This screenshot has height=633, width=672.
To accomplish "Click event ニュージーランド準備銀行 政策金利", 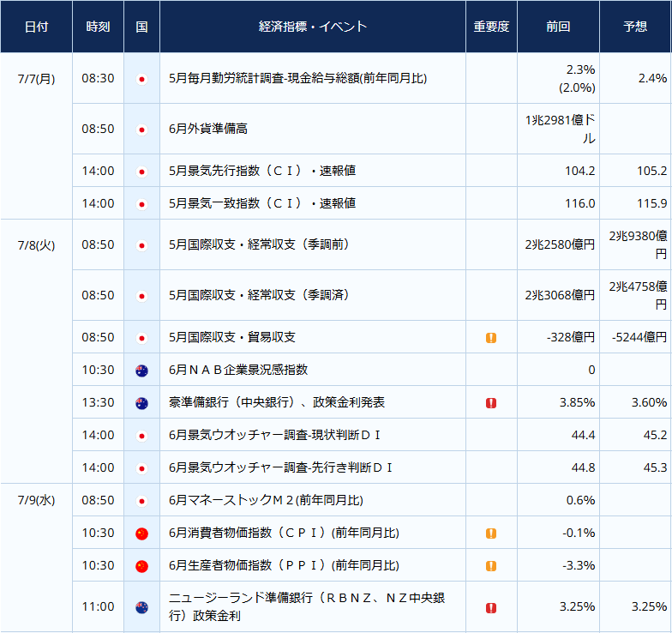I will click(x=307, y=607).
